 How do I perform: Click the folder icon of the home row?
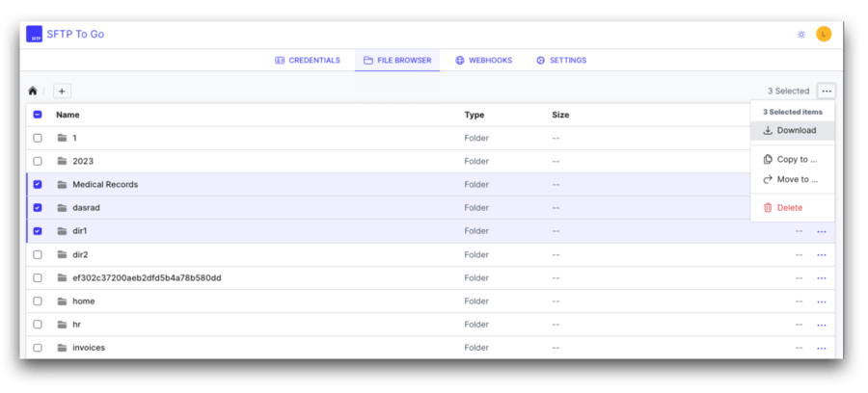62,301
